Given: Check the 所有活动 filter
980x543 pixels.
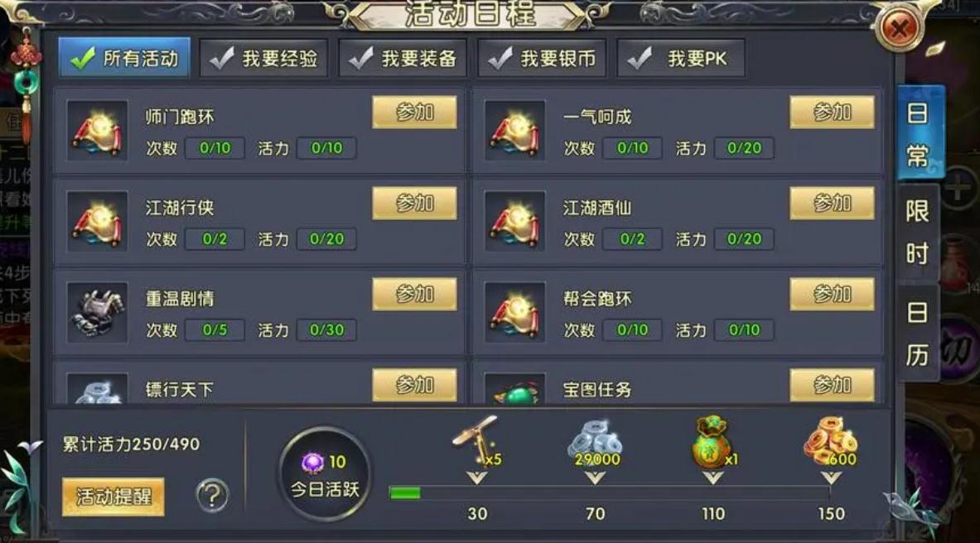Looking at the screenshot, I should tap(124, 58).
